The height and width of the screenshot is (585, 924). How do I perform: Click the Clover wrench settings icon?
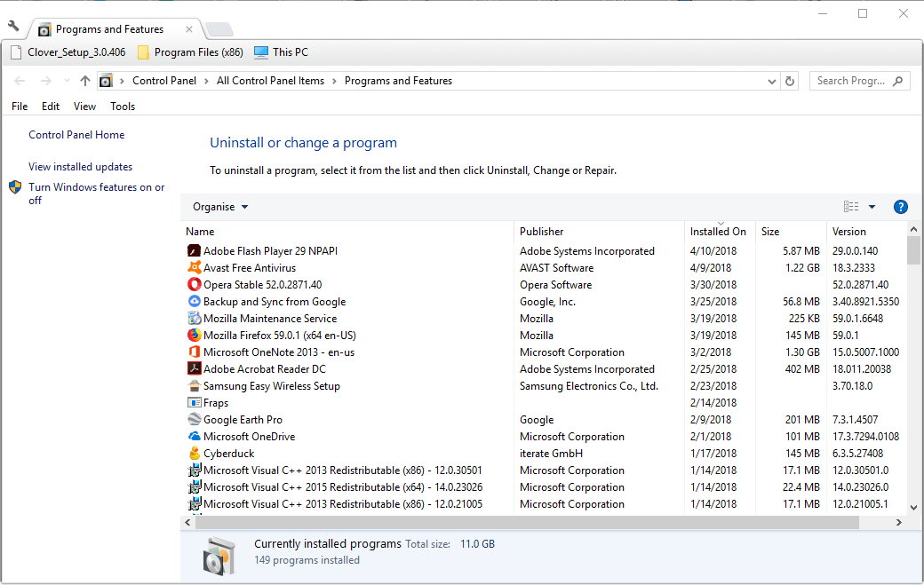coord(13,26)
